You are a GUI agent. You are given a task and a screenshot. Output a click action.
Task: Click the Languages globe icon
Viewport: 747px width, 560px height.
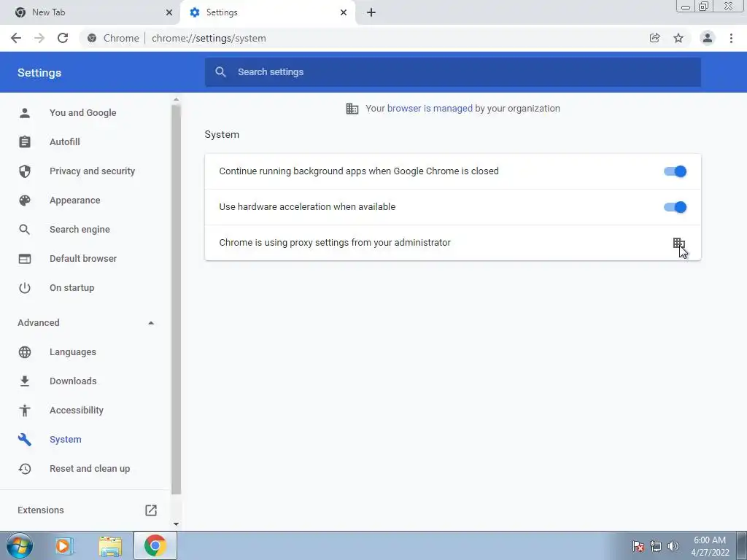click(x=25, y=352)
